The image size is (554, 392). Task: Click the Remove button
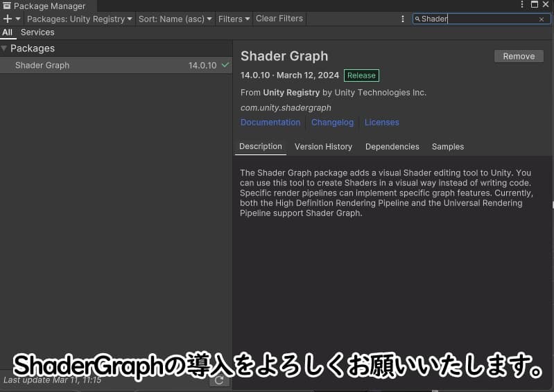[x=519, y=56]
